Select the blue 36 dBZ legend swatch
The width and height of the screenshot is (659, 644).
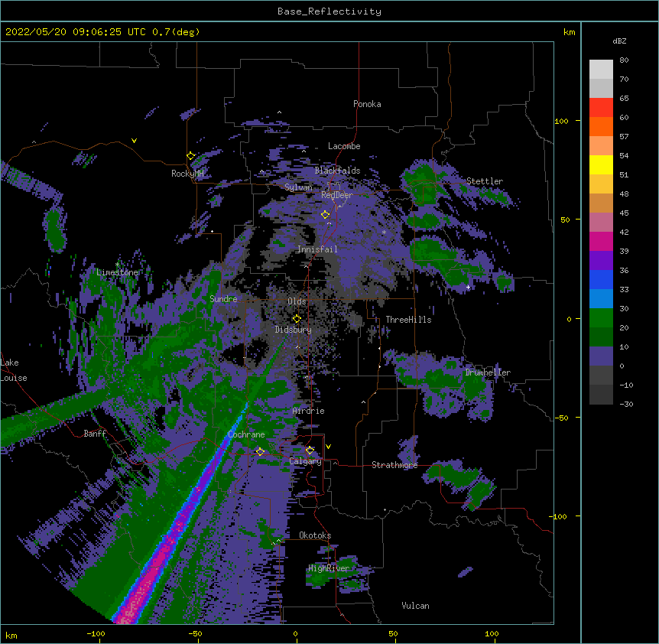pyautogui.click(x=601, y=279)
